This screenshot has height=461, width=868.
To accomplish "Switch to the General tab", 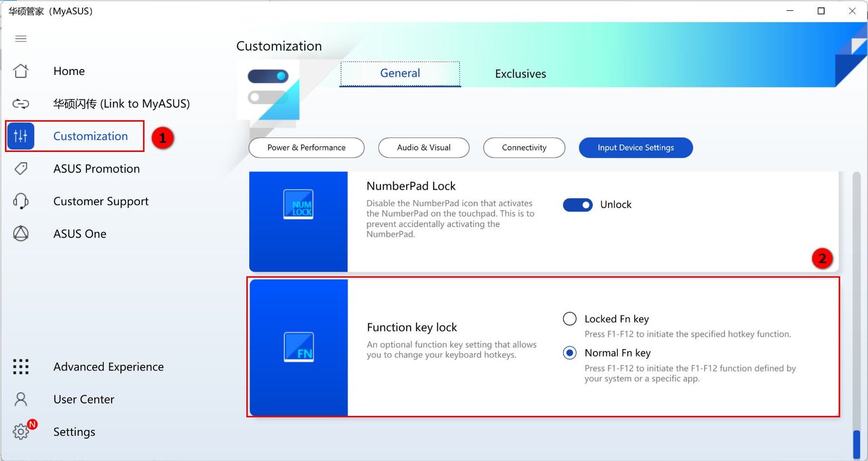I will (x=400, y=73).
